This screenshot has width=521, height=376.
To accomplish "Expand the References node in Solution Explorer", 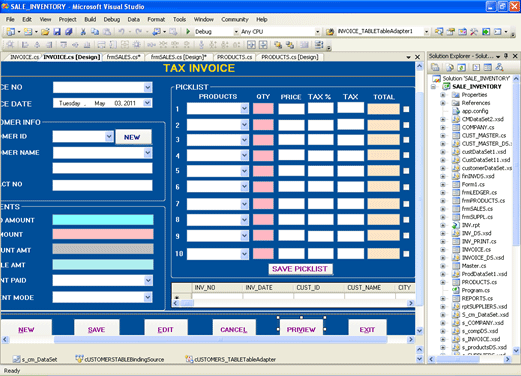I will (443, 103).
